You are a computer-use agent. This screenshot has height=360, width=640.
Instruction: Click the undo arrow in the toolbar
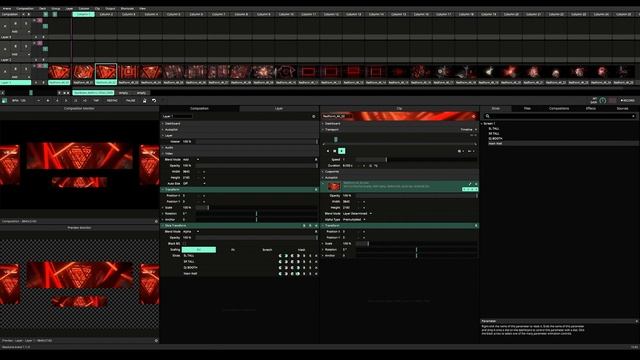click(x=154, y=100)
